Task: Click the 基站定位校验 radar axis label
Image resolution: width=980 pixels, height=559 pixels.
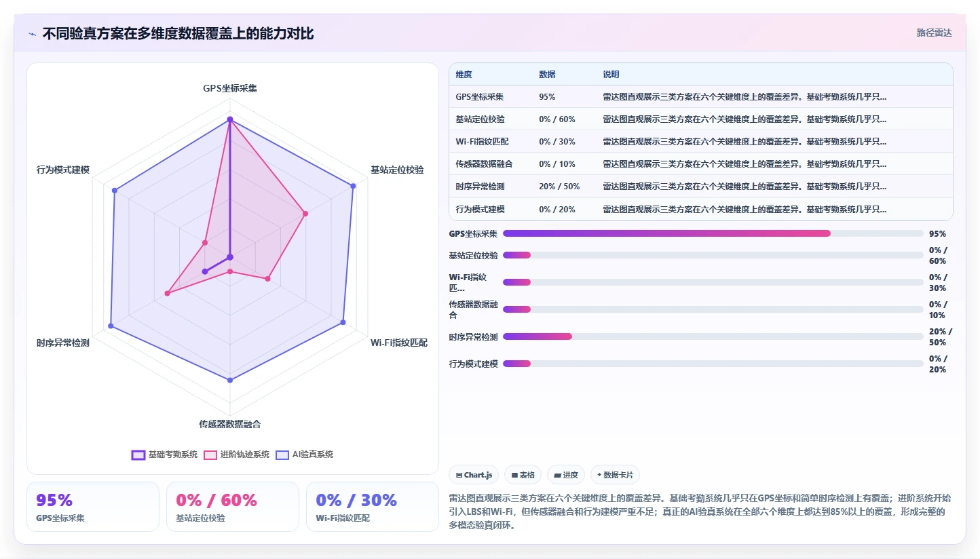Action: 397,170
